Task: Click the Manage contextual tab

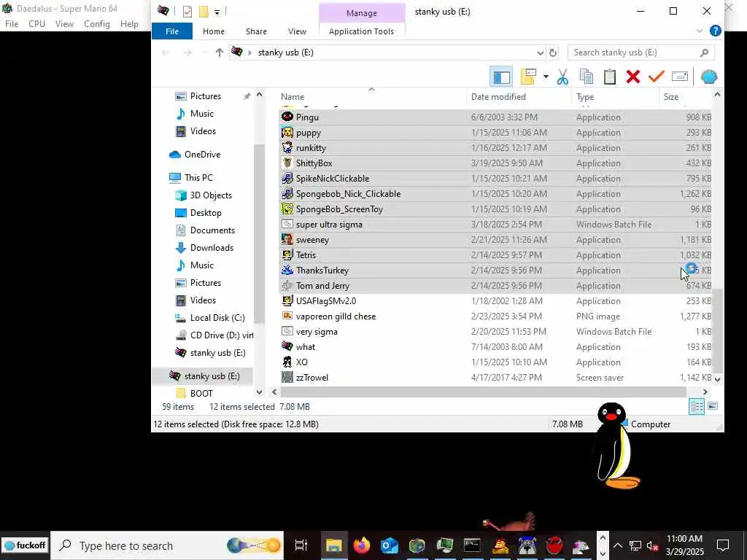Action: pos(362,13)
